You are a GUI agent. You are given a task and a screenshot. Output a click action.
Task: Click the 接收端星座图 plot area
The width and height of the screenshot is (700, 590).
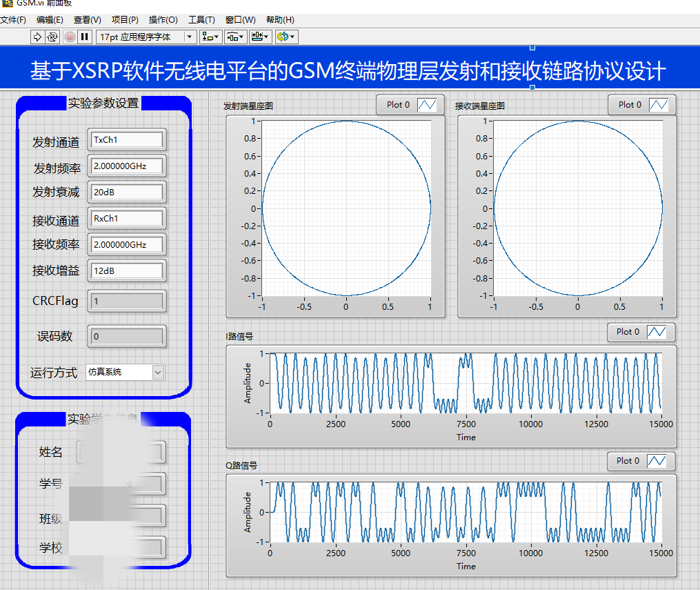pyautogui.click(x=578, y=208)
